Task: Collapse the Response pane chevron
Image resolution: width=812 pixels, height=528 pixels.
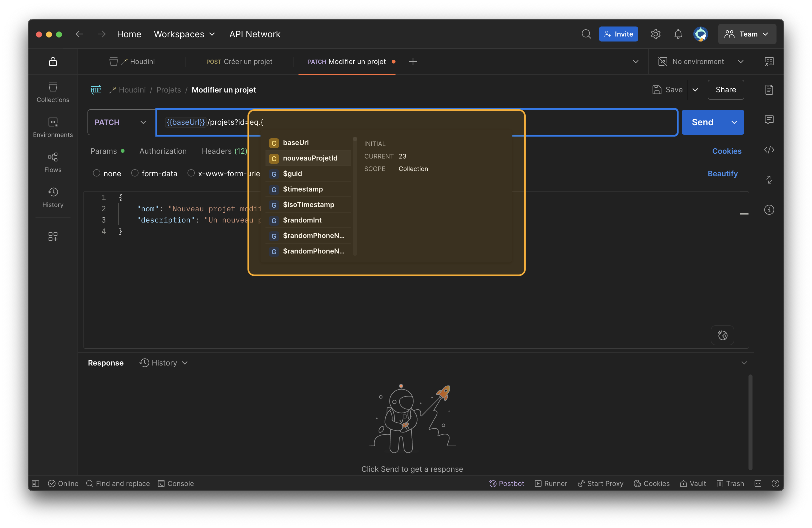Action: tap(744, 362)
